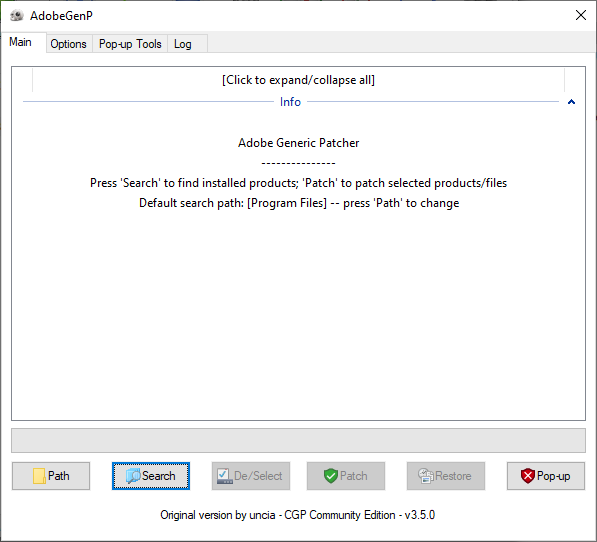Screen dimensions: 597x542
Task: Click the expand/collapse all header
Action: click(298, 80)
